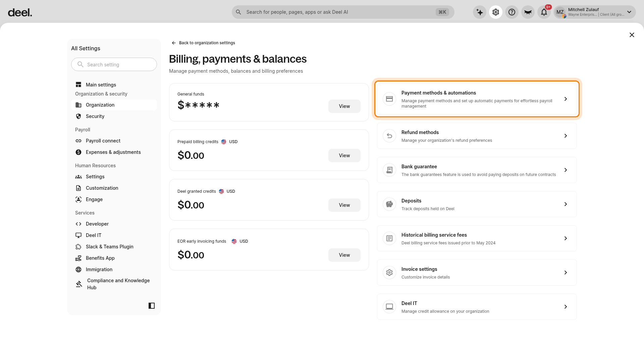This screenshot has width=644, height=362.
Task: Open Deposits chevron
Action: tap(566, 204)
